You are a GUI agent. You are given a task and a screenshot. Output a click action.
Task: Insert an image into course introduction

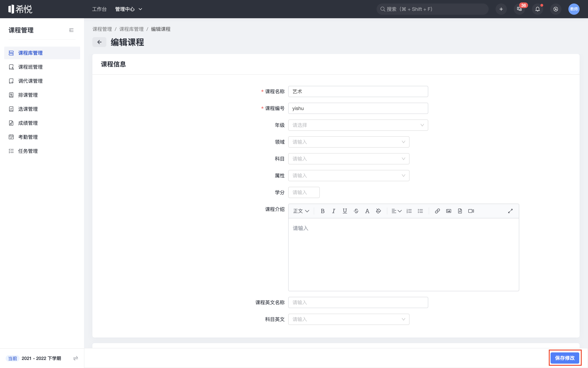pyautogui.click(x=449, y=211)
